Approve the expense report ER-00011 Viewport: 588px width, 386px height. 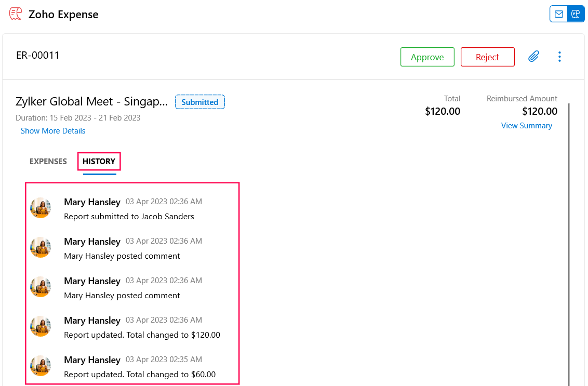tap(427, 57)
